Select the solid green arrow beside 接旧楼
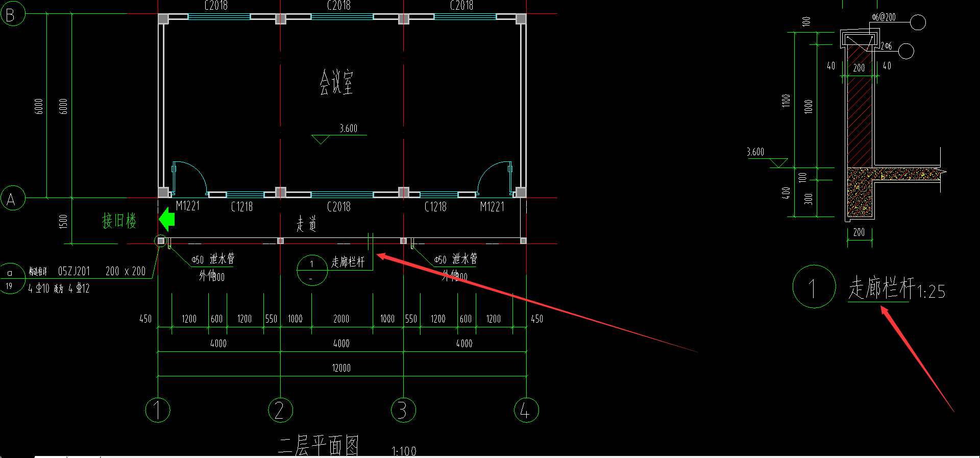This screenshot has height=458, width=980. [x=167, y=220]
